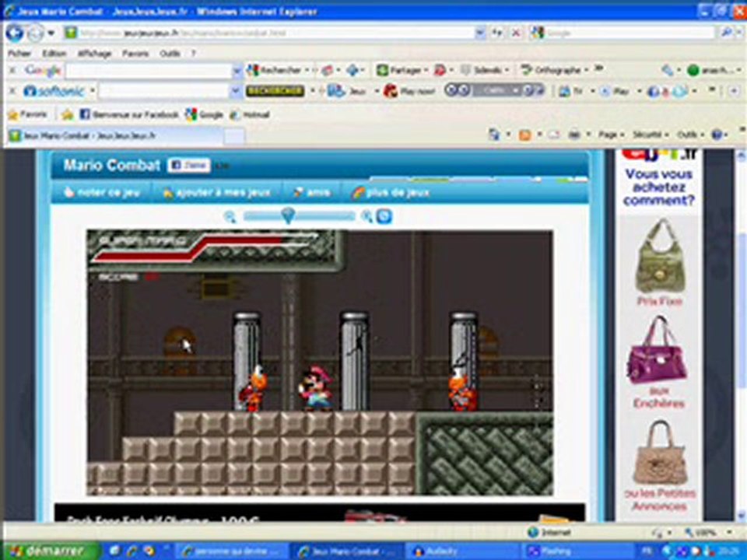The width and height of the screenshot is (747, 560).
Task: Stop loading with the red X icon
Action: (x=515, y=33)
